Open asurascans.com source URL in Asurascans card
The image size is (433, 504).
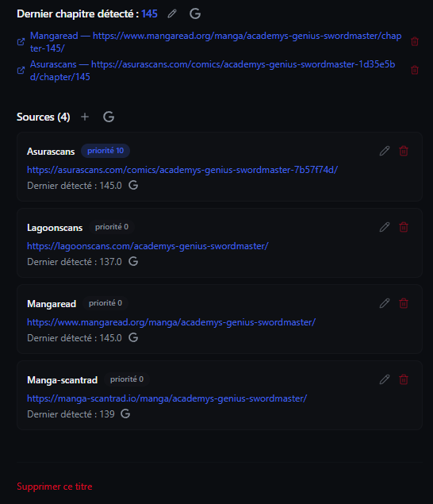coord(182,170)
